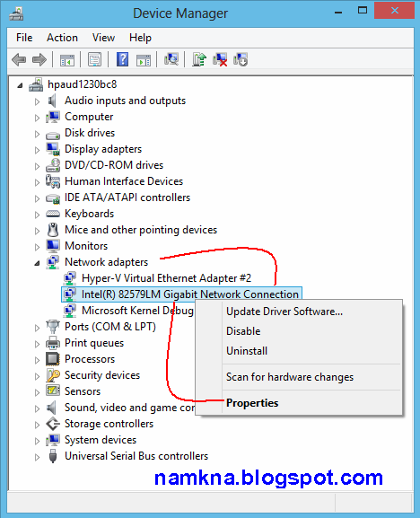Select the Security devices category
Viewport: 420px width, 518px height.
102,375
